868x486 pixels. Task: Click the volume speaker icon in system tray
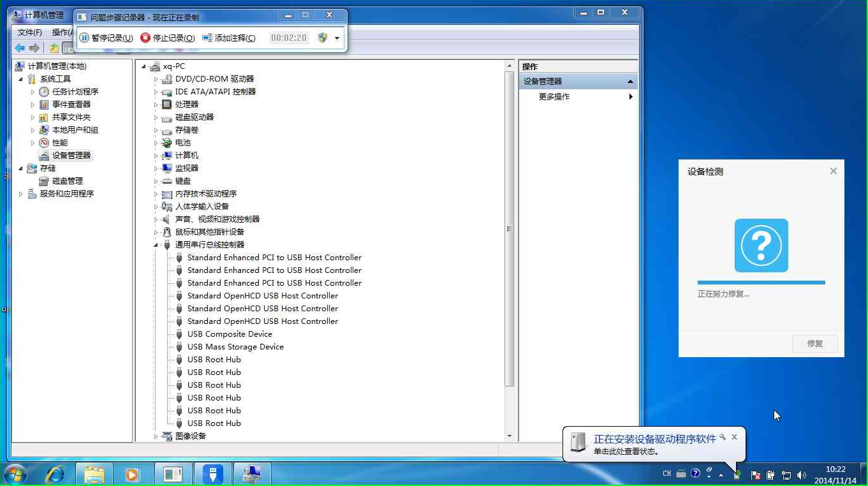(802, 475)
